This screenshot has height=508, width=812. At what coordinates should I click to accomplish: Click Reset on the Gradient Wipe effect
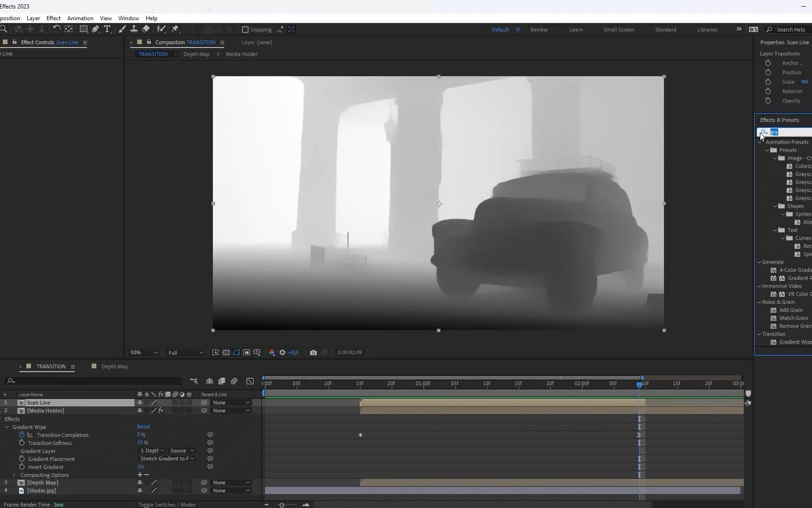[x=144, y=427]
